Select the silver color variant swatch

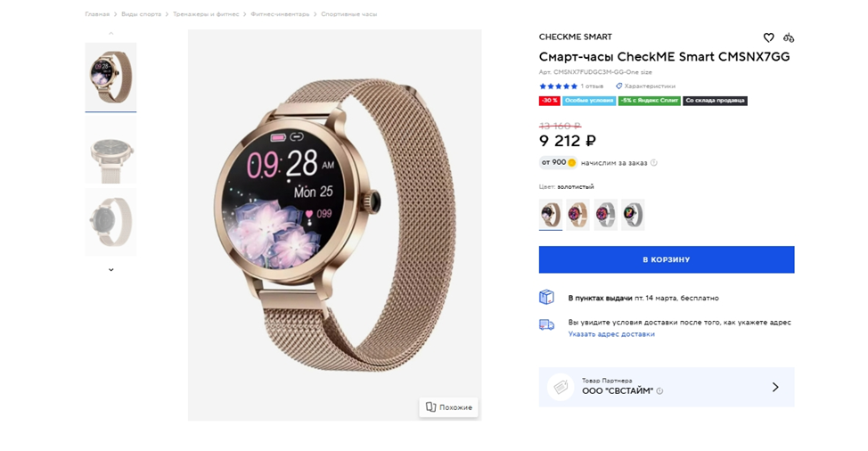(605, 214)
